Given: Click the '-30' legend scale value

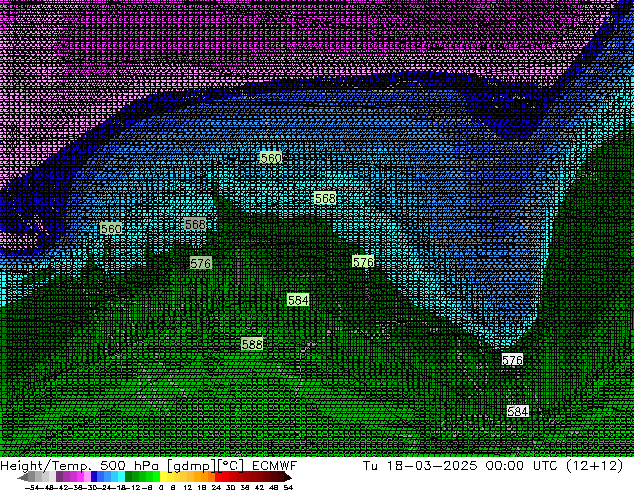Looking at the screenshot, I should (x=92, y=487).
